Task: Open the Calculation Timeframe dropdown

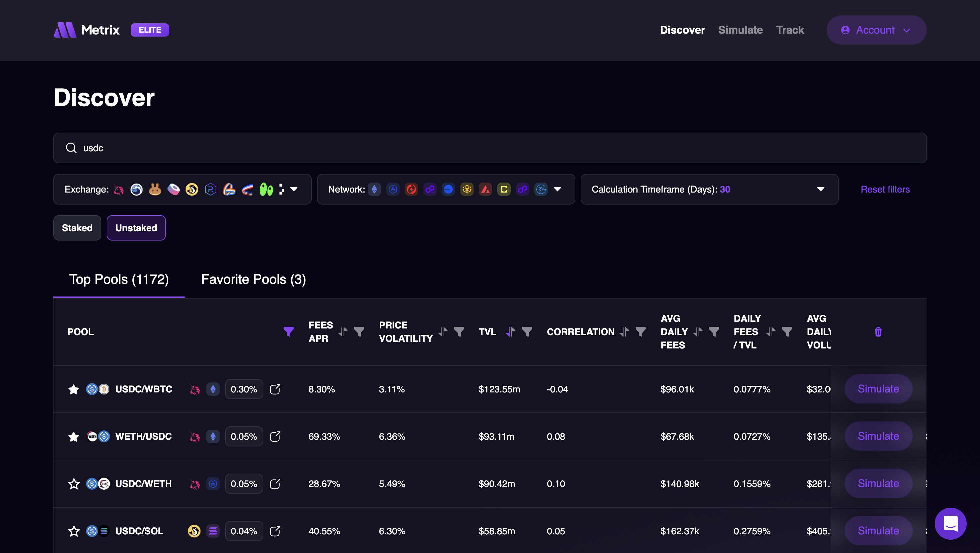Action: (x=821, y=189)
